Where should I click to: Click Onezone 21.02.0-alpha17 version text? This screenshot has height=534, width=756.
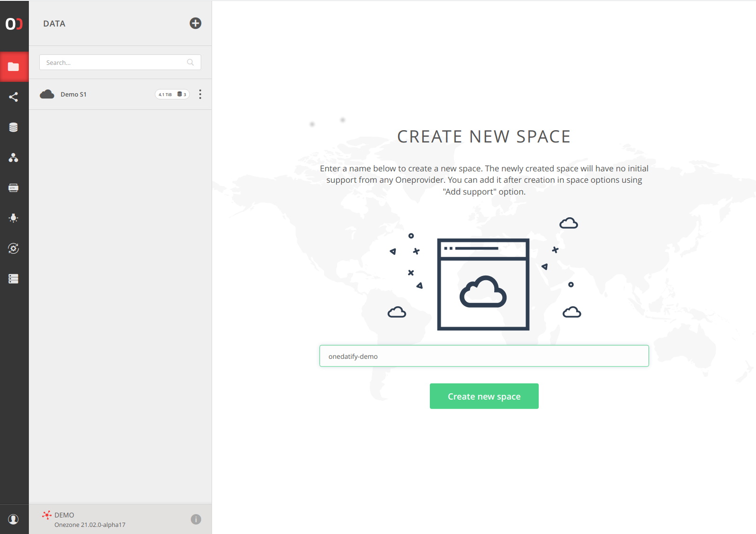click(x=90, y=525)
